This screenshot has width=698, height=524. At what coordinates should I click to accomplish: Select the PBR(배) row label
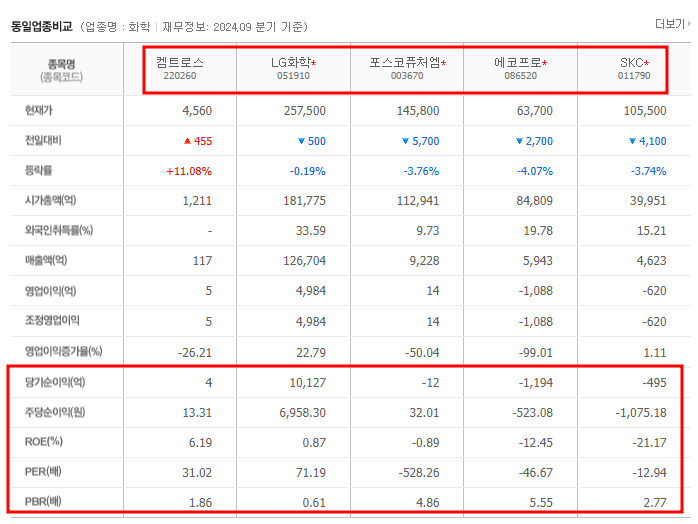click(43, 502)
